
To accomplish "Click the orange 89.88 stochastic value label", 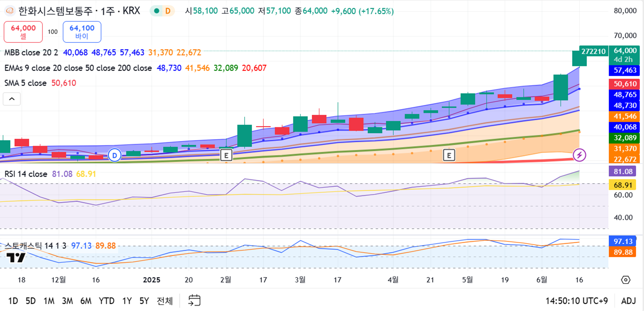I will tap(623, 252).
